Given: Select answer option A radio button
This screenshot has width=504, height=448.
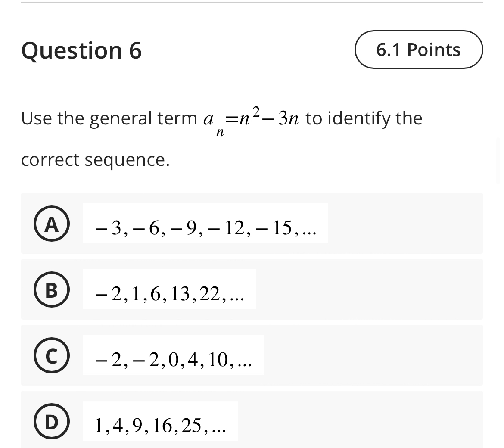Looking at the screenshot, I should pos(51,224).
